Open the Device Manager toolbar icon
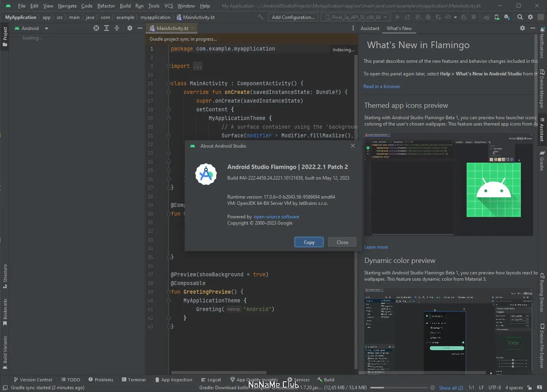Image resolution: width=547 pixels, height=392 pixels. [497, 17]
